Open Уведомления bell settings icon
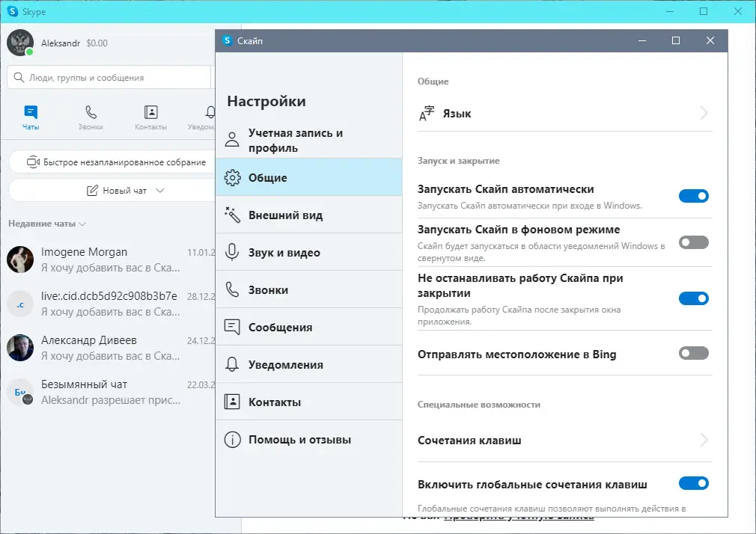Image resolution: width=756 pixels, height=534 pixels. [231, 364]
